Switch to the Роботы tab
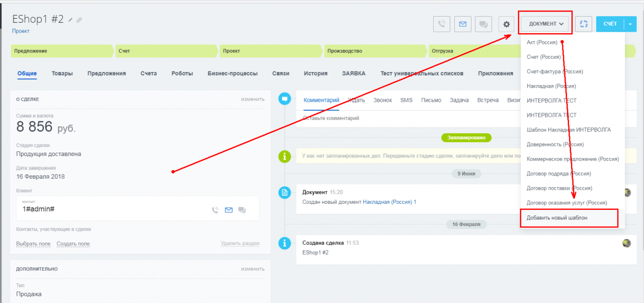This screenshot has width=644, height=303. 182,73
